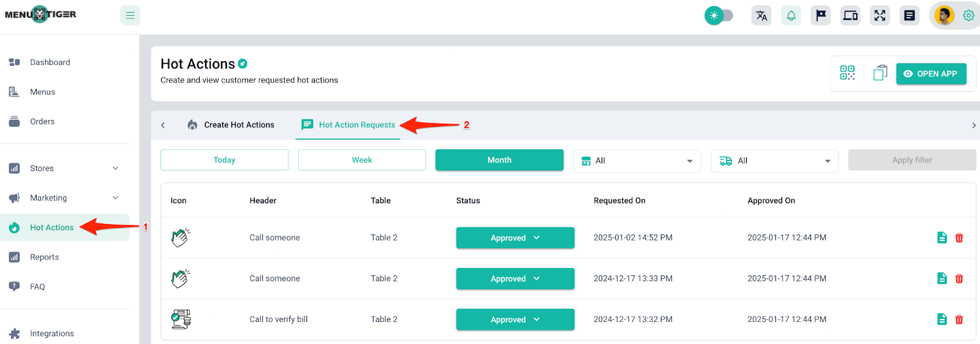View details icon for 2025-01-02 request
Screen dimensions: 980x344
point(942,237)
